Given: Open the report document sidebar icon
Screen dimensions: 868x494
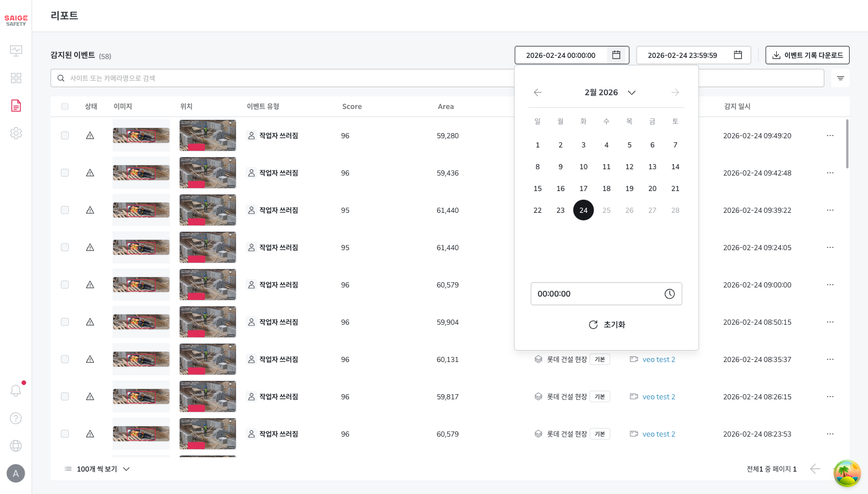Looking at the screenshot, I should click(16, 106).
